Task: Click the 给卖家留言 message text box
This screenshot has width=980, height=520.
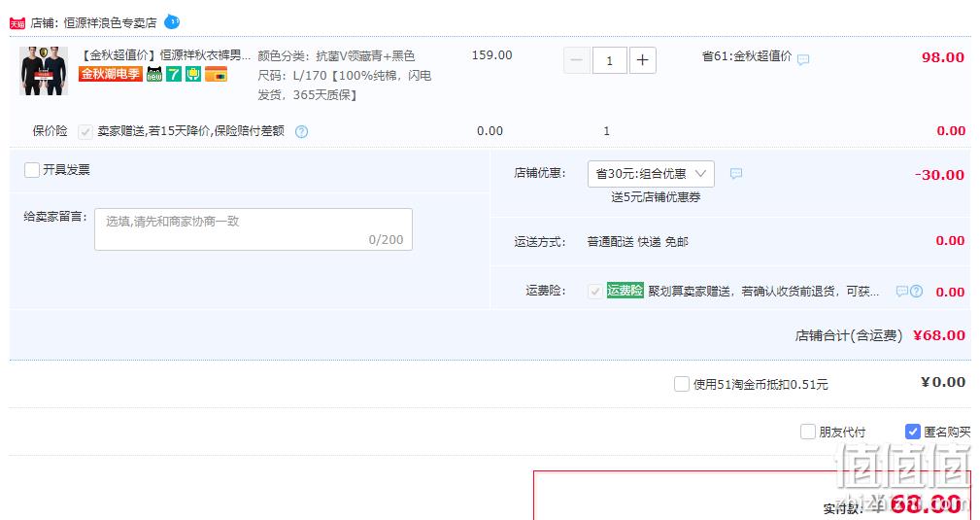Action: tap(253, 229)
